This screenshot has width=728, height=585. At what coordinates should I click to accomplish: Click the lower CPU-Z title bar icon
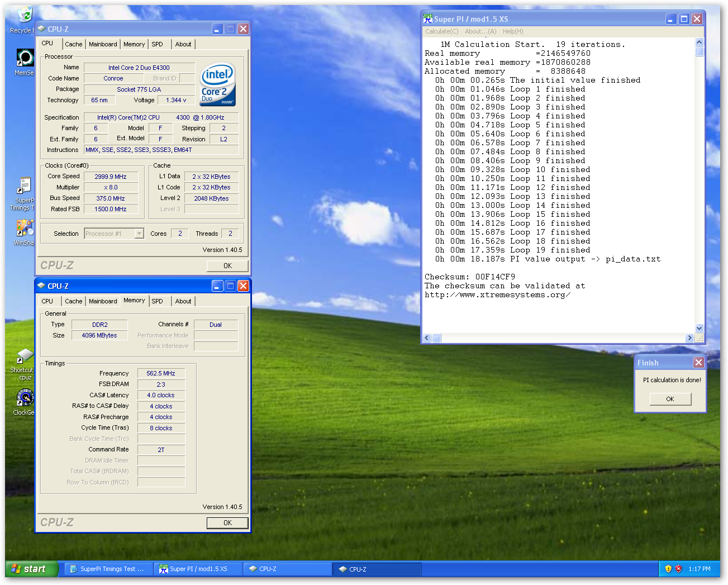tap(41, 286)
